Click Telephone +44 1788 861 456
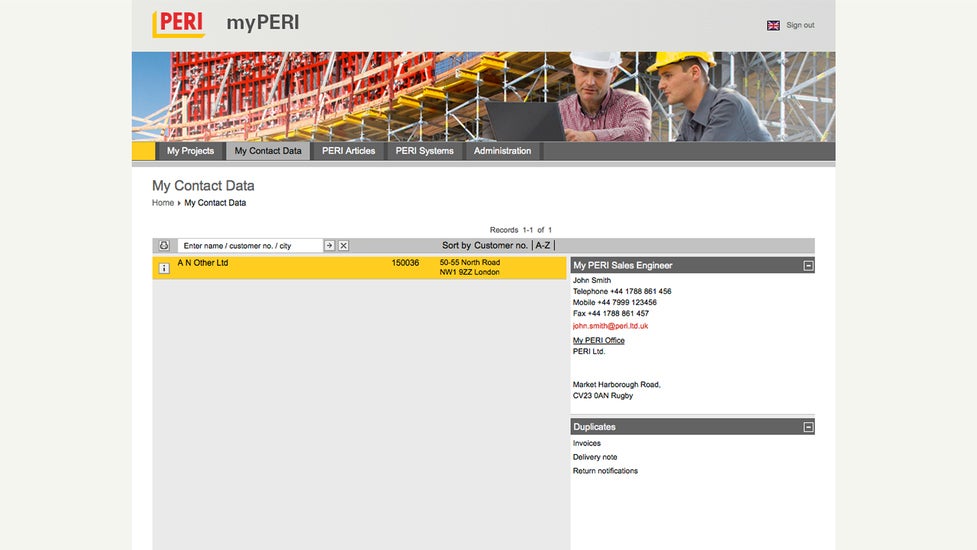The width and height of the screenshot is (977, 550). tap(622, 292)
